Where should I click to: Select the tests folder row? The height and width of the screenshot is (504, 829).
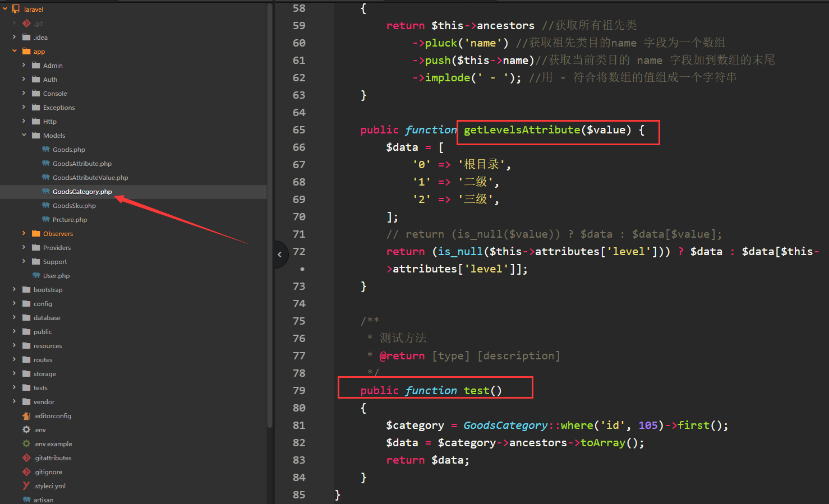(133, 387)
